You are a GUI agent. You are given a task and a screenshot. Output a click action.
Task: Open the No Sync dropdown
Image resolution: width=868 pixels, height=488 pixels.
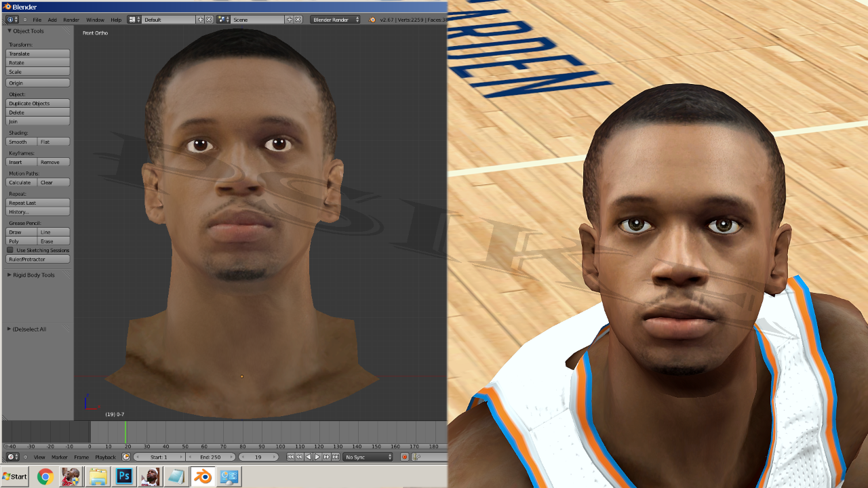tap(368, 457)
